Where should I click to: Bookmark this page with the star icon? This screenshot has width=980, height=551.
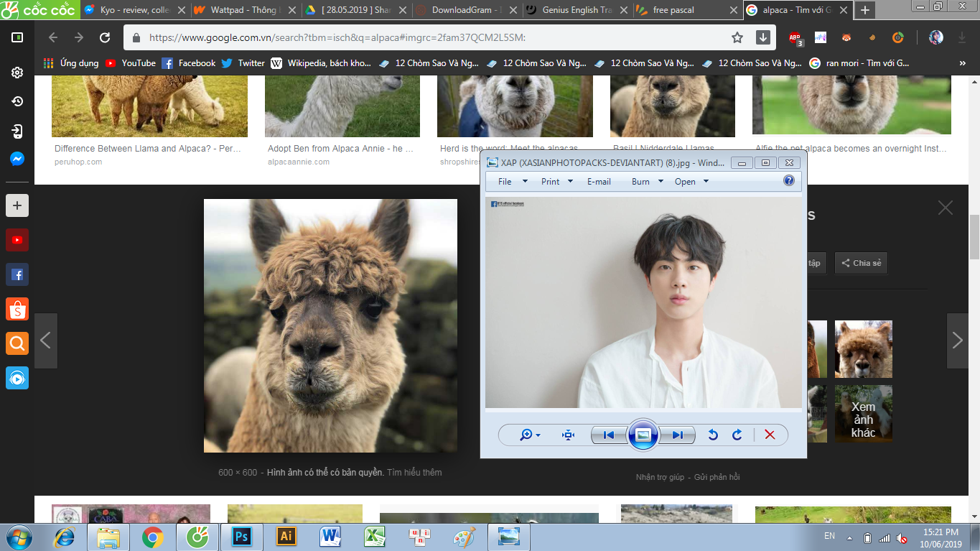click(737, 38)
